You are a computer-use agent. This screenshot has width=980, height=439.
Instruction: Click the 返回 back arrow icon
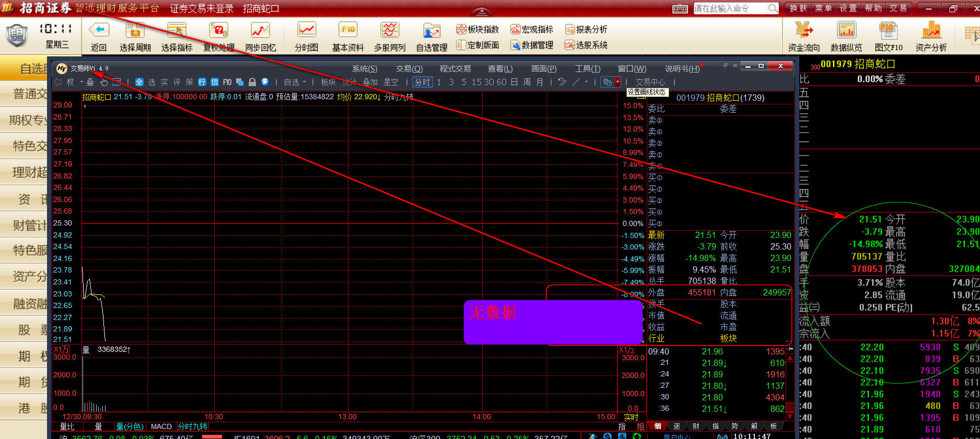coord(99,30)
